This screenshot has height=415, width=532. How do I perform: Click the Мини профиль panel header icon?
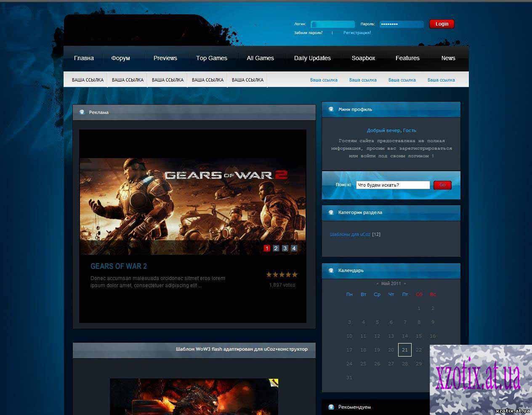(x=331, y=109)
